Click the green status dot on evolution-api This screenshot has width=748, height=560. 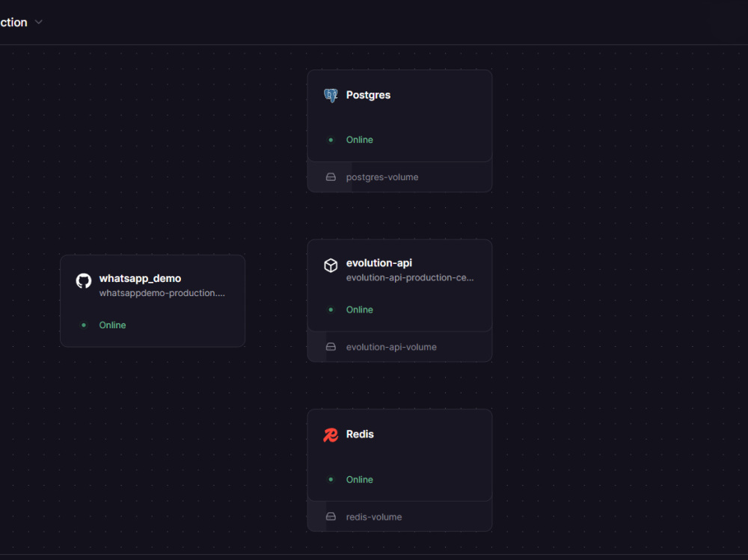click(331, 310)
